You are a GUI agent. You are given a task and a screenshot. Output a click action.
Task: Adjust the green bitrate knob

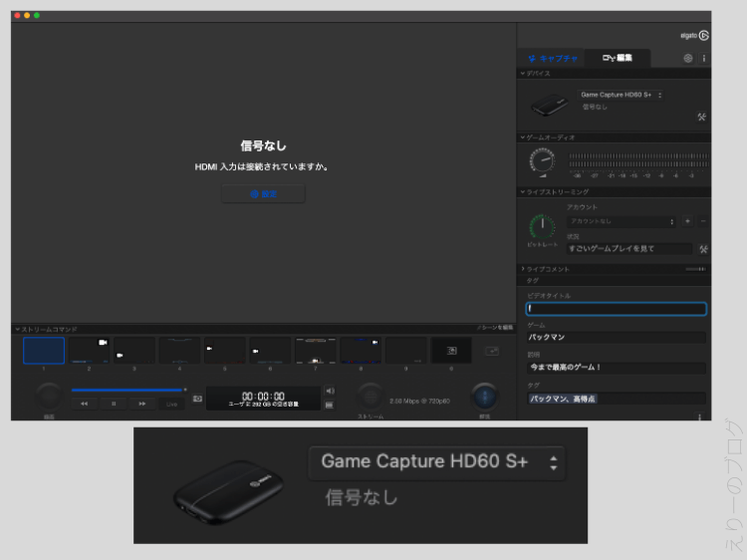tap(542, 226)
